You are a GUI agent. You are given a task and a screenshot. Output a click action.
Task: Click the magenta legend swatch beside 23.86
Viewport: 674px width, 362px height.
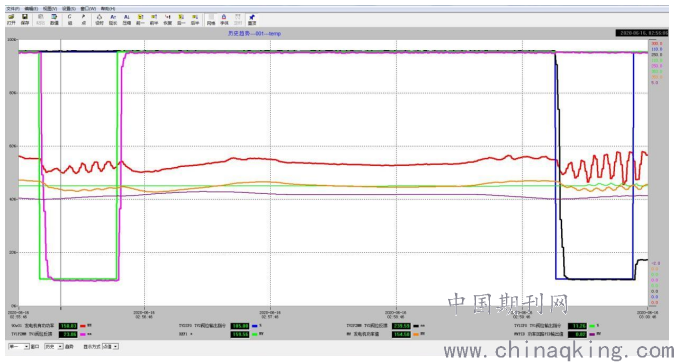click(x=83, y=334)
